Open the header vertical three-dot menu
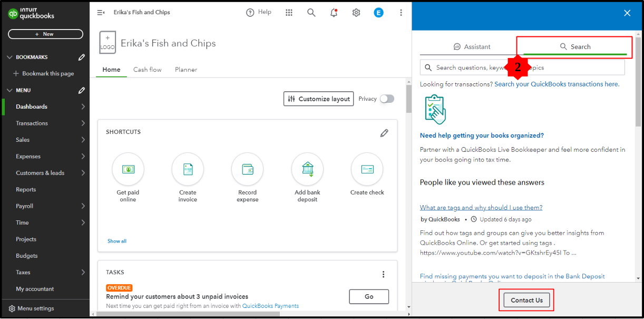Viewport: 644px width, 319px height. (x=401, y=13)
